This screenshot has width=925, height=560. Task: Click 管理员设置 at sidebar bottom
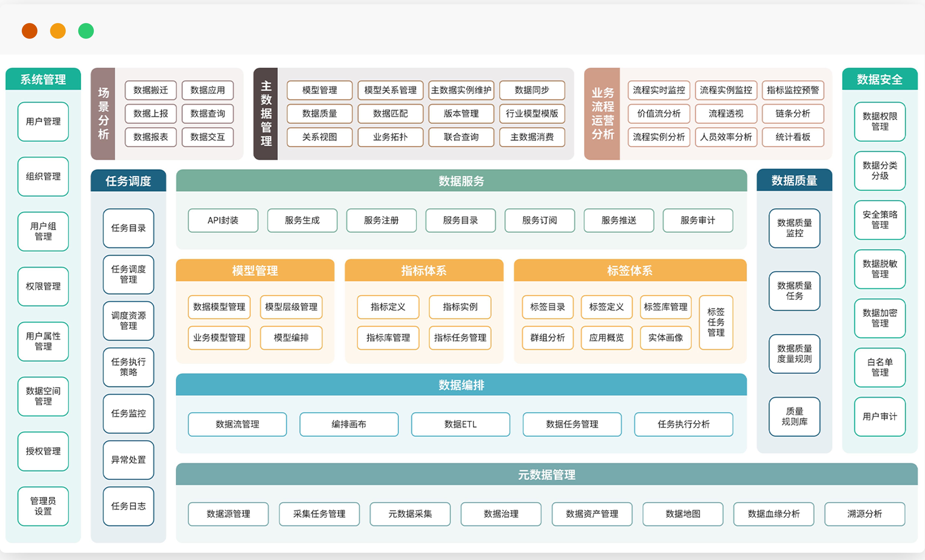pyautogui.click(x=43, y=506)
